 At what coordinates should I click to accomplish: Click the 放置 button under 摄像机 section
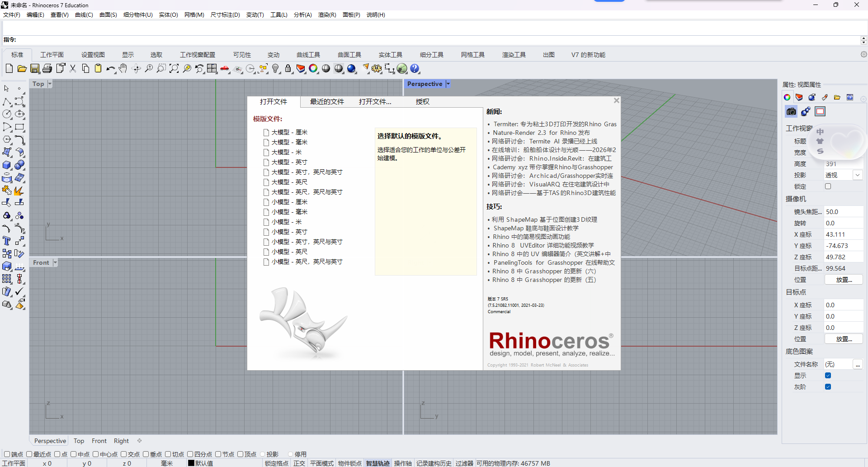pos(844,279)
